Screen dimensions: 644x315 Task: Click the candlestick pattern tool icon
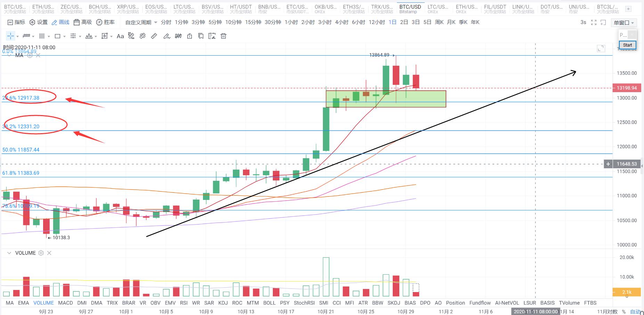[178, 36]
